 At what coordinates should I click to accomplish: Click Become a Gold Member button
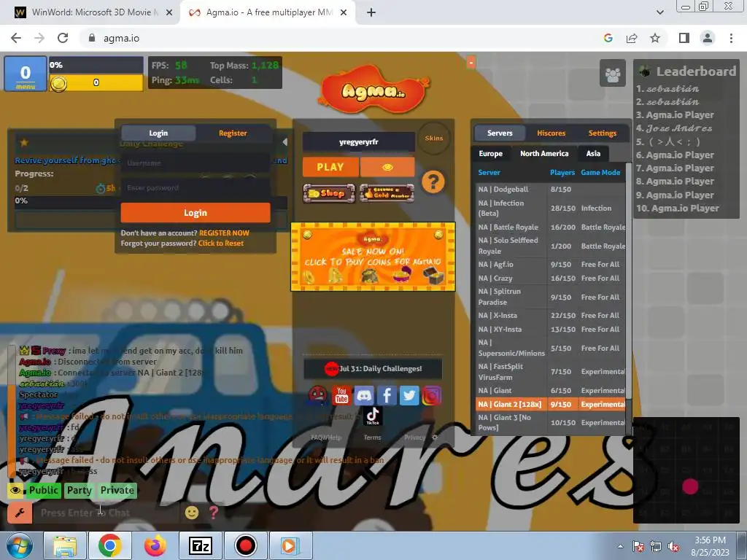coord(387,193)
